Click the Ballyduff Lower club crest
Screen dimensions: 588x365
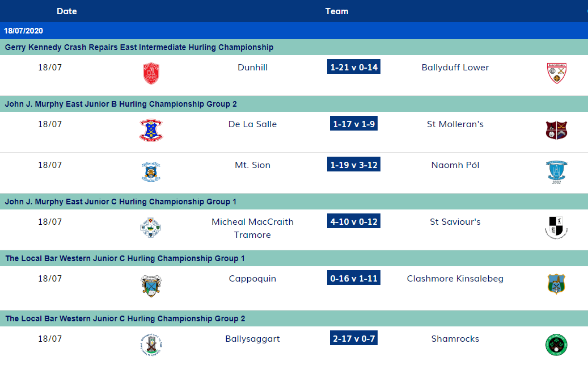[x=556, y=73]
